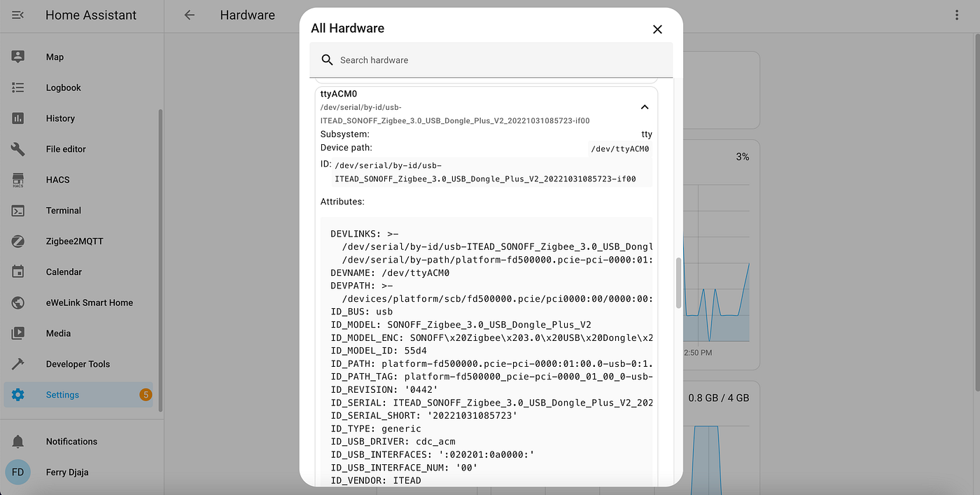Select the eWeLink Smart Home label

(x=90, y=302)
